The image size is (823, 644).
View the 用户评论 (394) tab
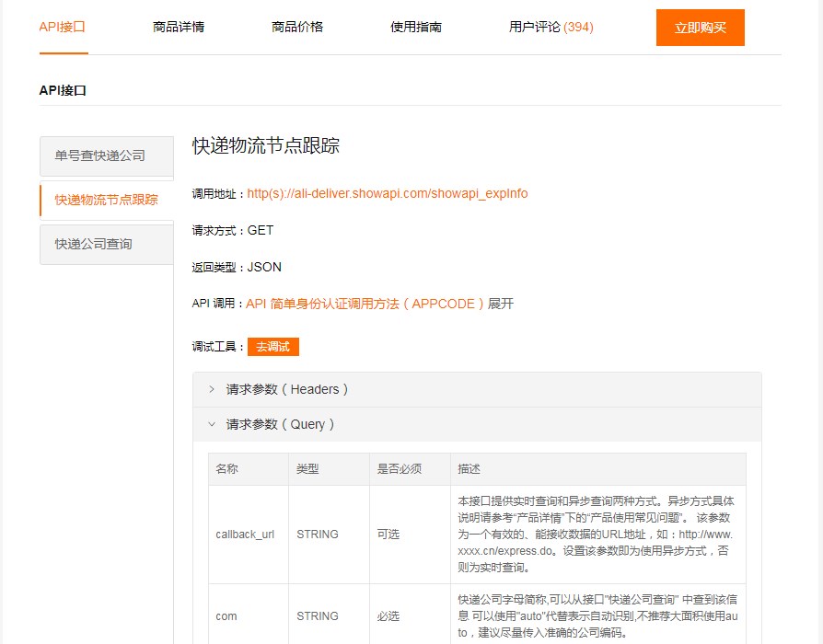551,27
